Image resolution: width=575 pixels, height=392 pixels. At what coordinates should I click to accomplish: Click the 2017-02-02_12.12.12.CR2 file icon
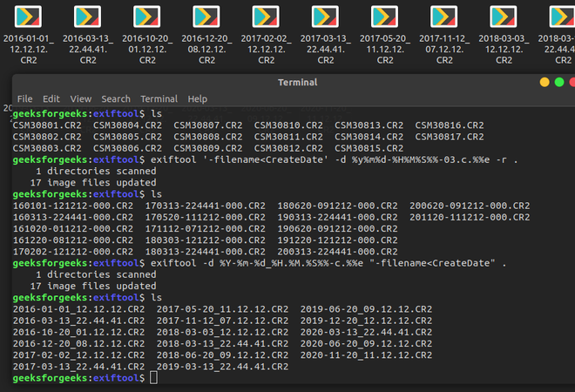[265, 18]
